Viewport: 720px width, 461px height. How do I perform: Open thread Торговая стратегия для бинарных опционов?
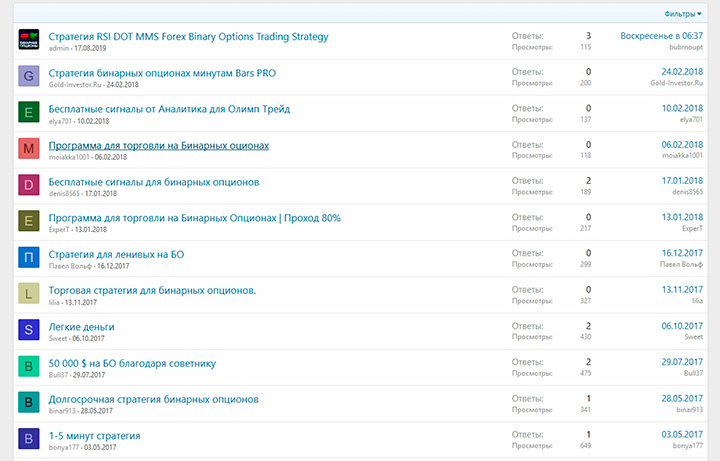(152, 290)
